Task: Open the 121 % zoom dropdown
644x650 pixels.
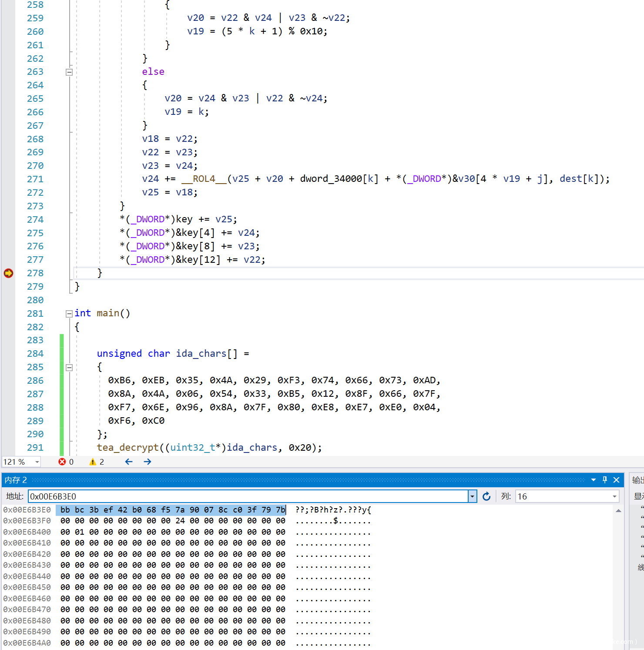Action: coord(37,462)
